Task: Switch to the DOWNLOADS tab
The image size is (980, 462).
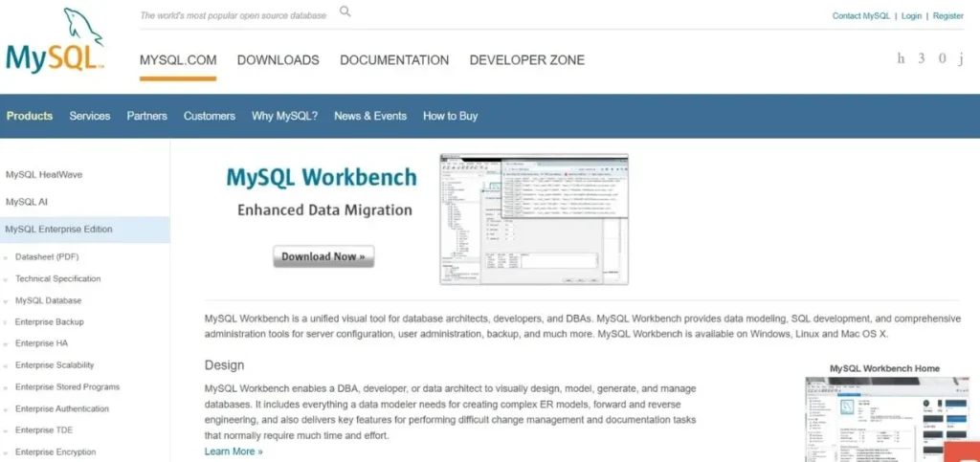Action: (x=278, y=60)
